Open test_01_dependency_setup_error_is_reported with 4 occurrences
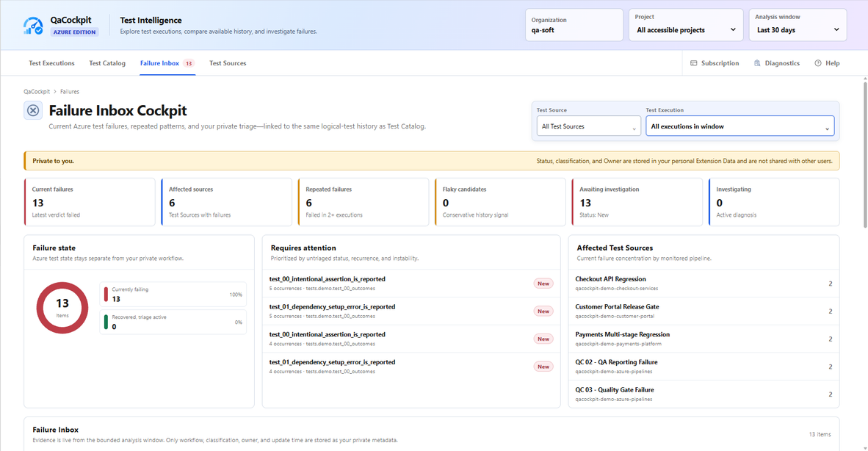Viewport: 868px width, 451px height. (x=411, y=367)
